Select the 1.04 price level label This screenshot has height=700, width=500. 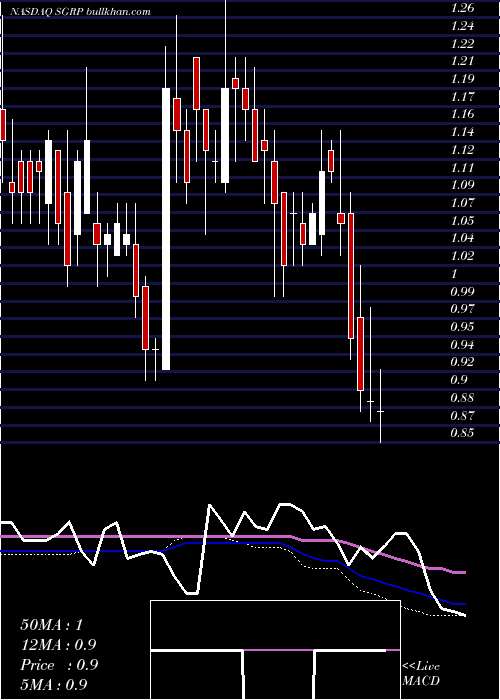462,238
